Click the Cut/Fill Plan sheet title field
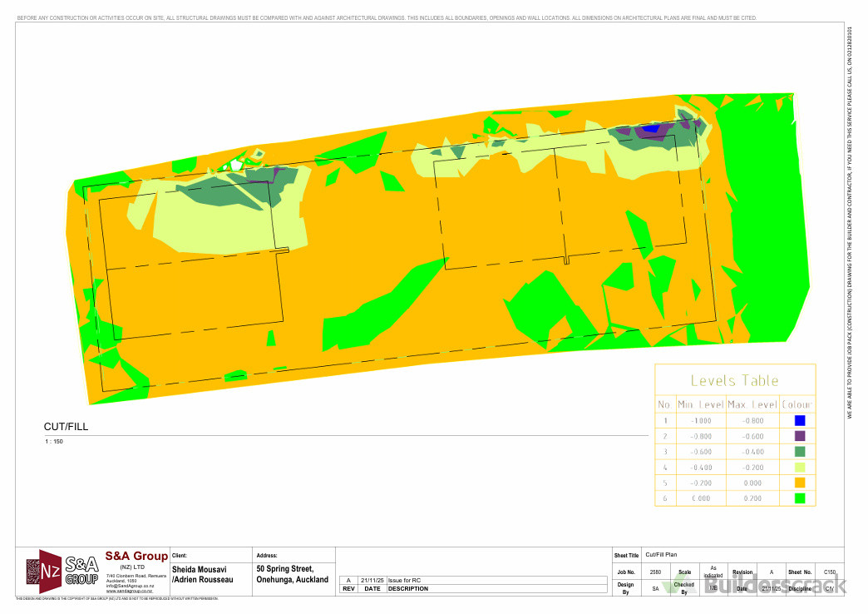The height and width of the screenshot is (614, 868). pos(663,554)
